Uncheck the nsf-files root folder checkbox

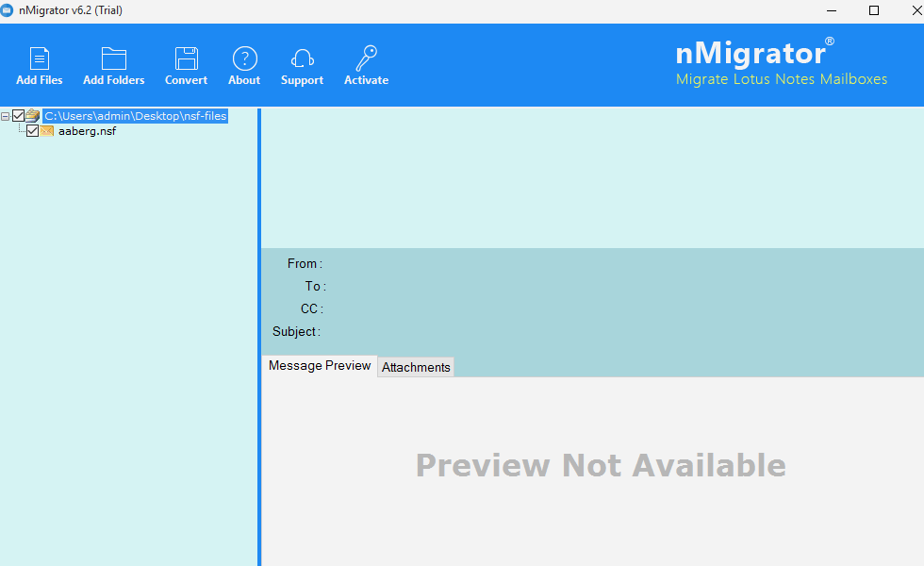(x=18, y=116)
